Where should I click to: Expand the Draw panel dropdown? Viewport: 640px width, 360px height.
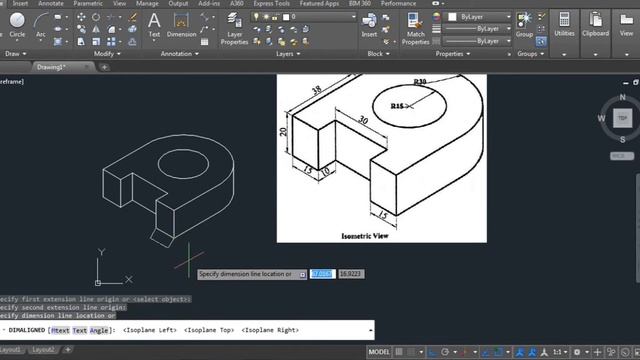tap(16, 54)
